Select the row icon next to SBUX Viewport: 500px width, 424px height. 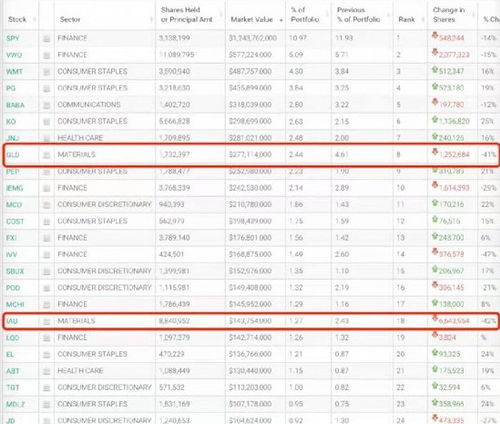pyautogui.click(x=47, y=272)
